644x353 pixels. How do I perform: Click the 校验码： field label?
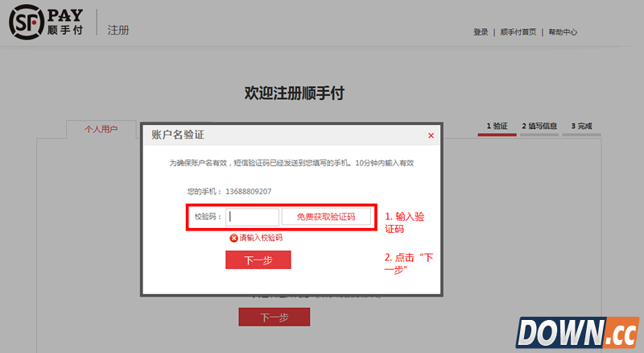tap(208, 217)
